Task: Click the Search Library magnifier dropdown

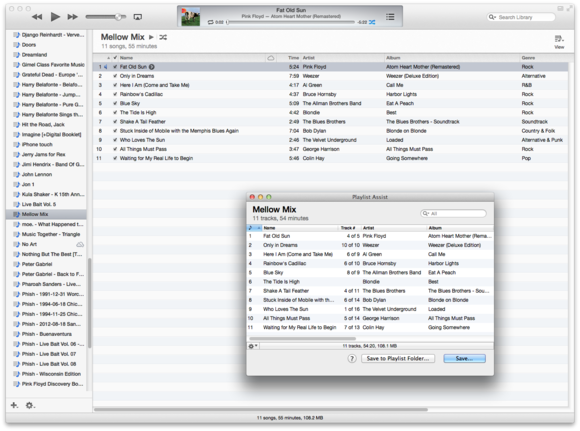Action: [492, 17]
